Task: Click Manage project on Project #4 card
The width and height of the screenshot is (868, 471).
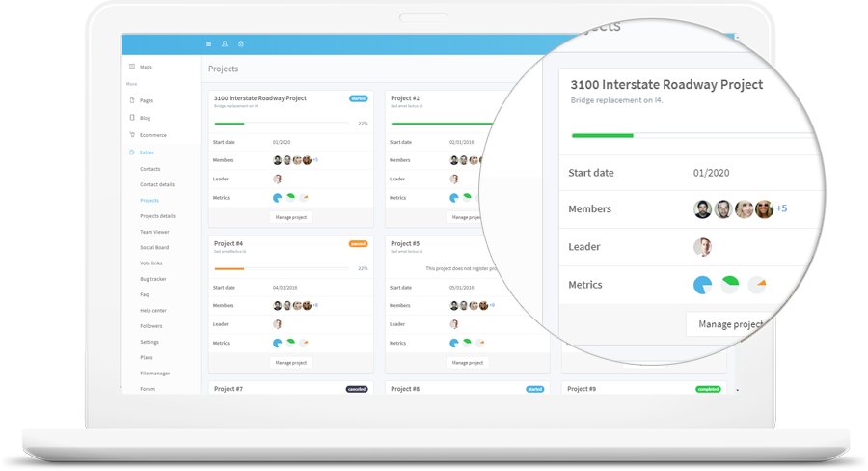Action: click(291, 362)
